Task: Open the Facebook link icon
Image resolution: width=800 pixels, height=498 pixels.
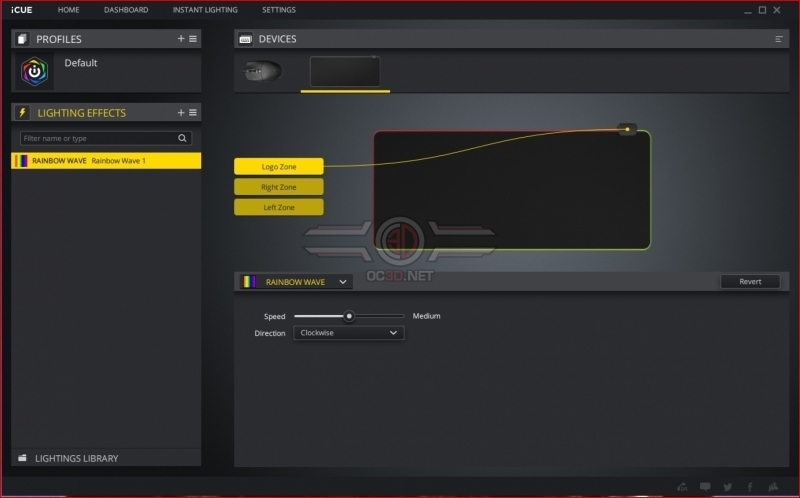Action: [x=750, y=487]
